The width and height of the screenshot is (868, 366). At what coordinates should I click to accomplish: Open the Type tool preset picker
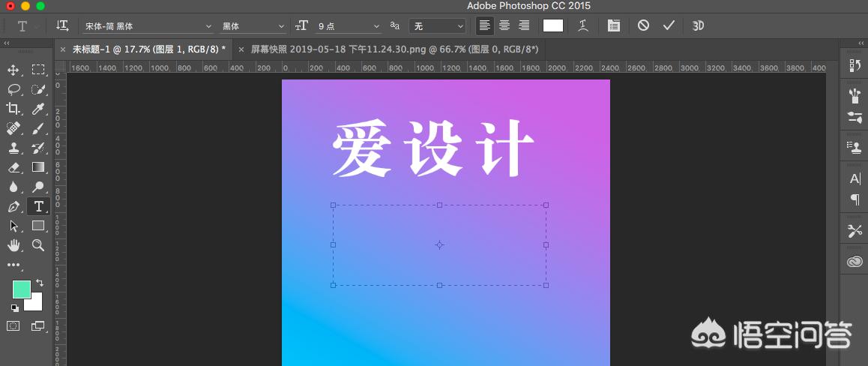26,26
